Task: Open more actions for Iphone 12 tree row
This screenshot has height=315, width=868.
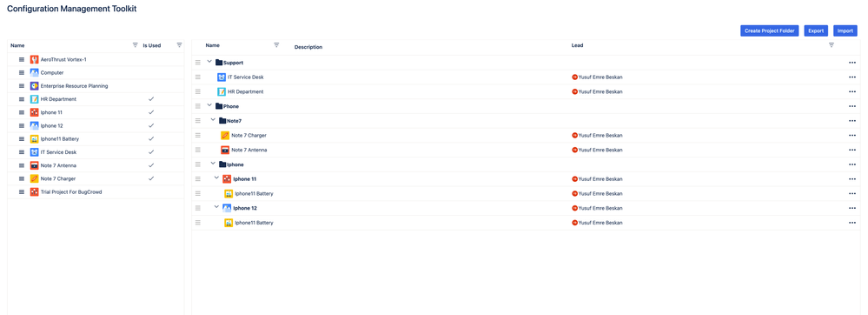Action: click(852, 208)
